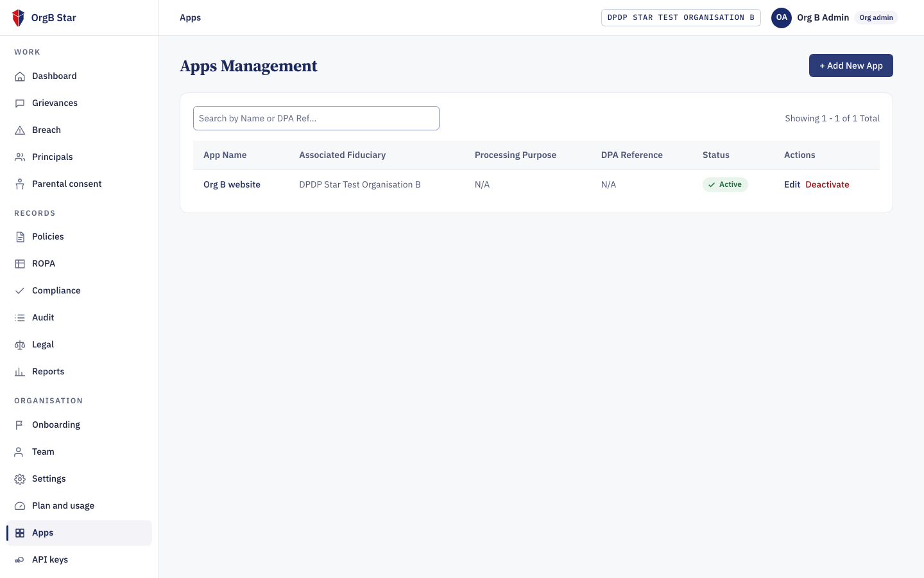Open the Dashboard home icon
This screenshot has height=578, width=924.
[20, 76]
